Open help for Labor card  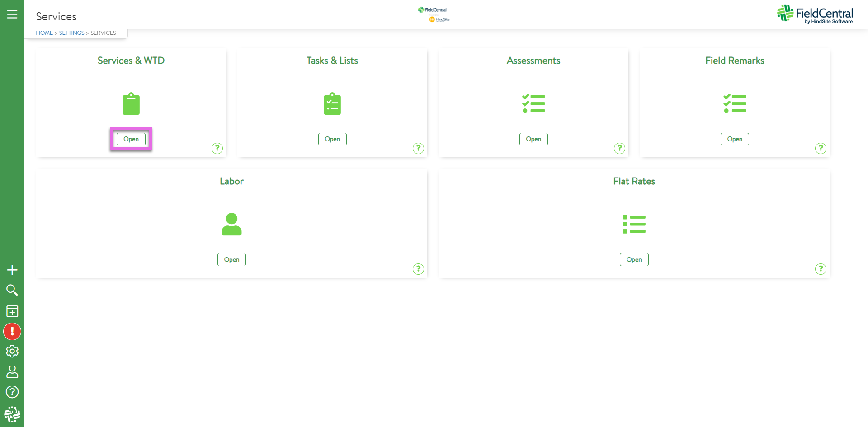click(x=418, y=269)
